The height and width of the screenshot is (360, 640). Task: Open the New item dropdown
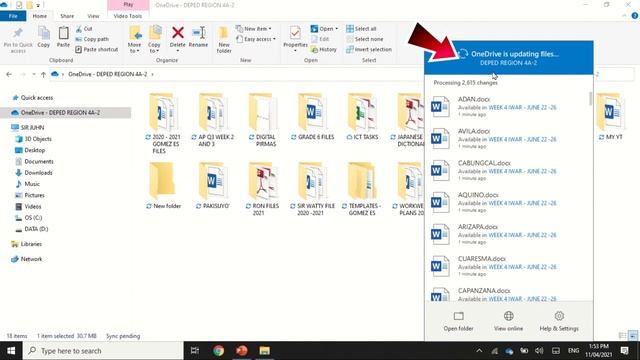tap(253, 29)
